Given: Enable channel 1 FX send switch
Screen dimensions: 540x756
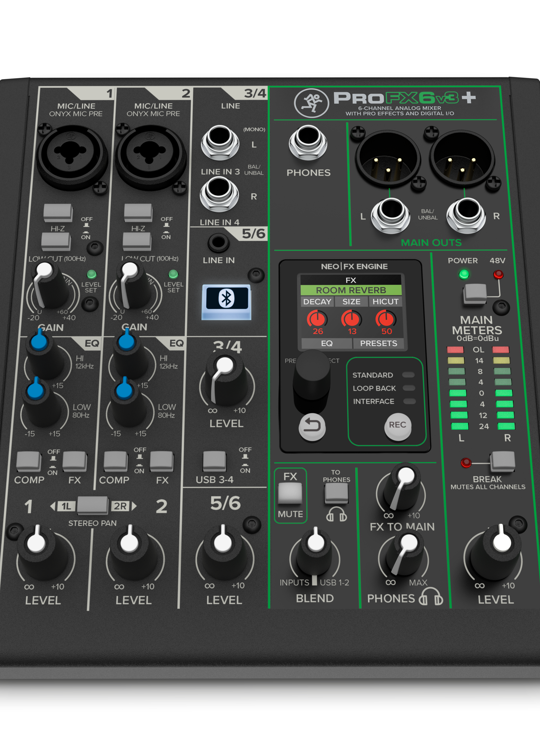Looking at the screenshot, I should [75, 462].
